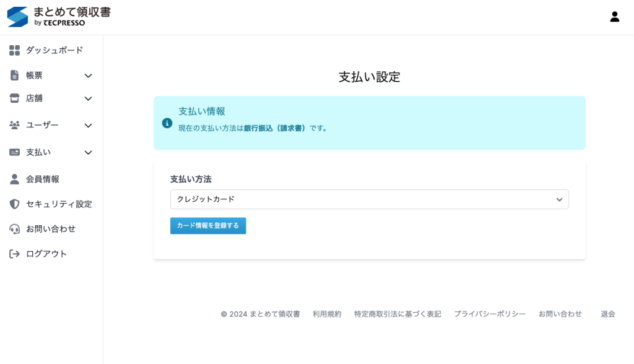Click the info icon in 支払い情報 banner

[167, 123]
